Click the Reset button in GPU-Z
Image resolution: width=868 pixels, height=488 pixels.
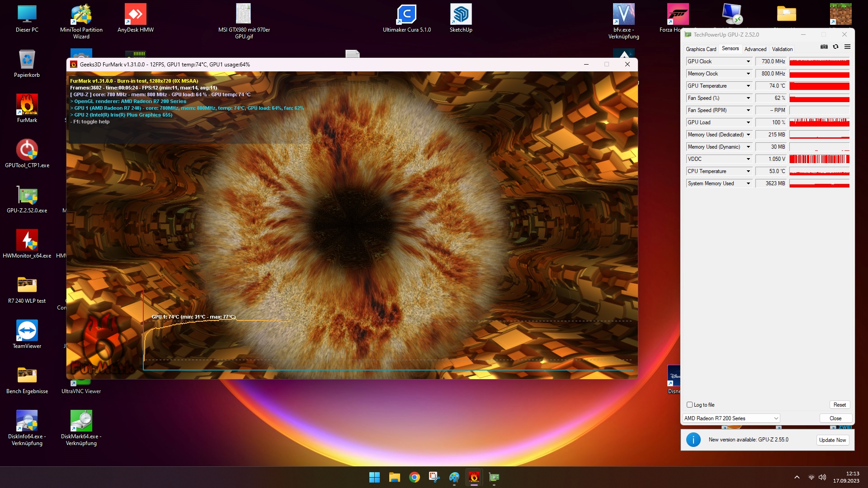840,405
